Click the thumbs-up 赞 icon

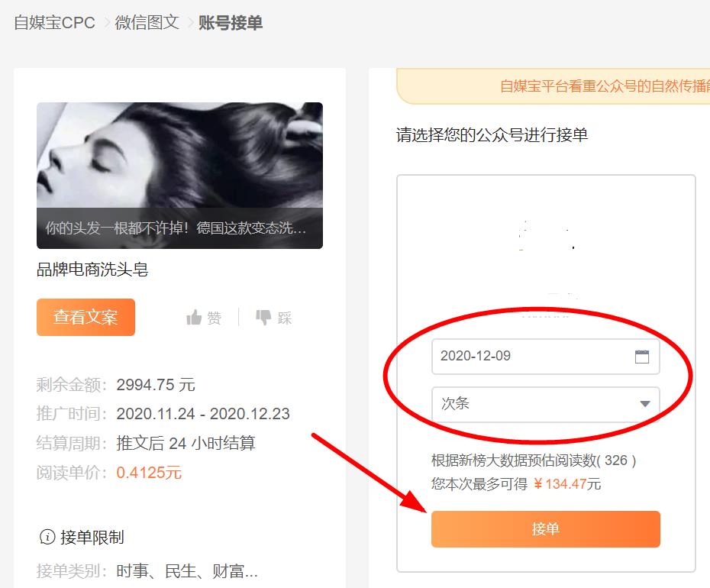194,318
